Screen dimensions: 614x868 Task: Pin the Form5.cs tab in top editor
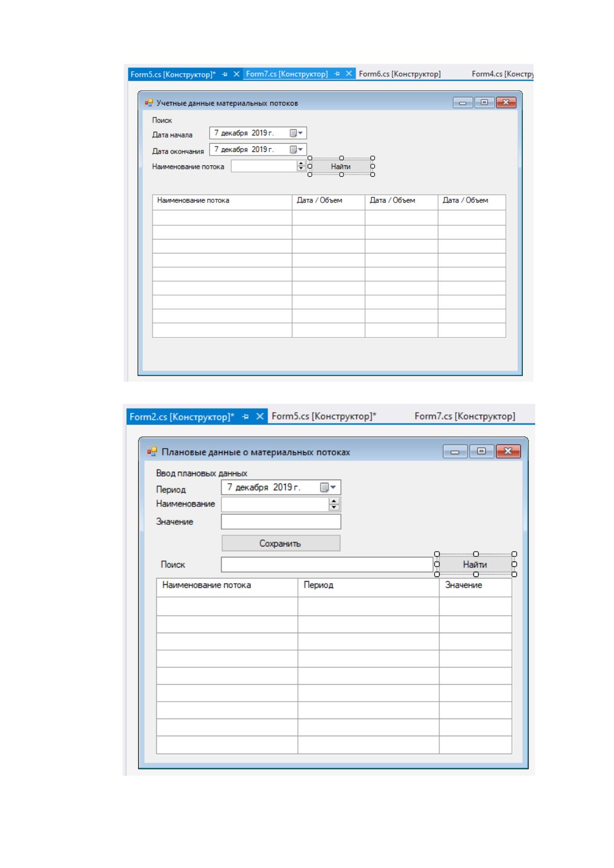(x=225, y=74)
